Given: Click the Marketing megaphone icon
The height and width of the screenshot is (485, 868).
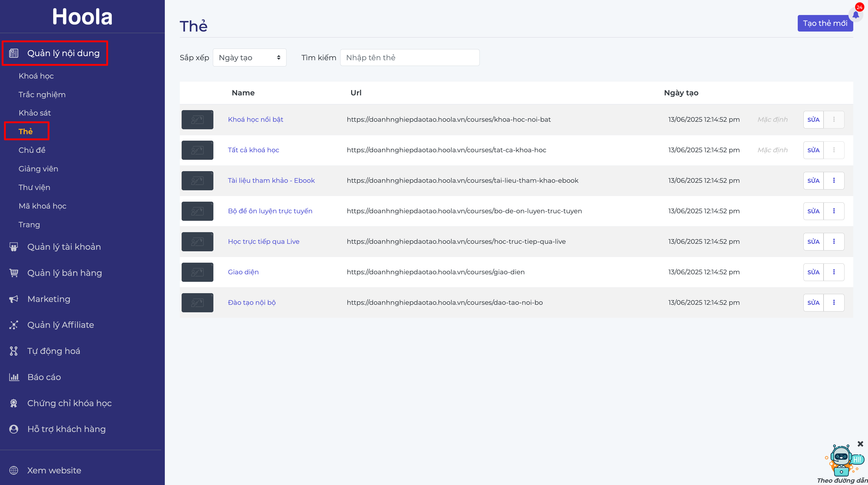Looking at the screenshot, I should point(13,299).
